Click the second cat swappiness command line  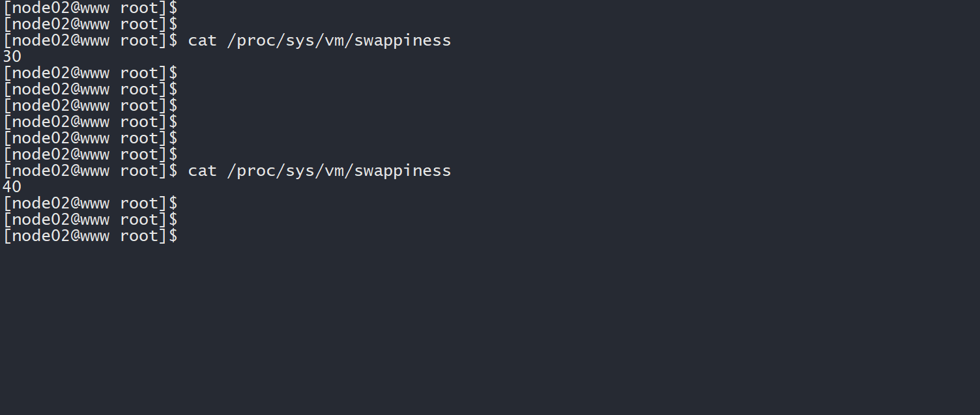click(x=319, y=171)
